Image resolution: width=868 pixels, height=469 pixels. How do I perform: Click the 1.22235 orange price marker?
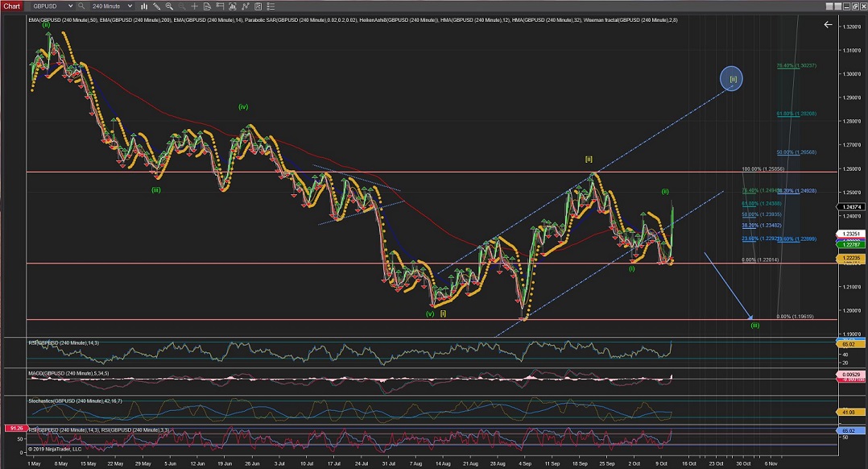[x=850, y=258]
